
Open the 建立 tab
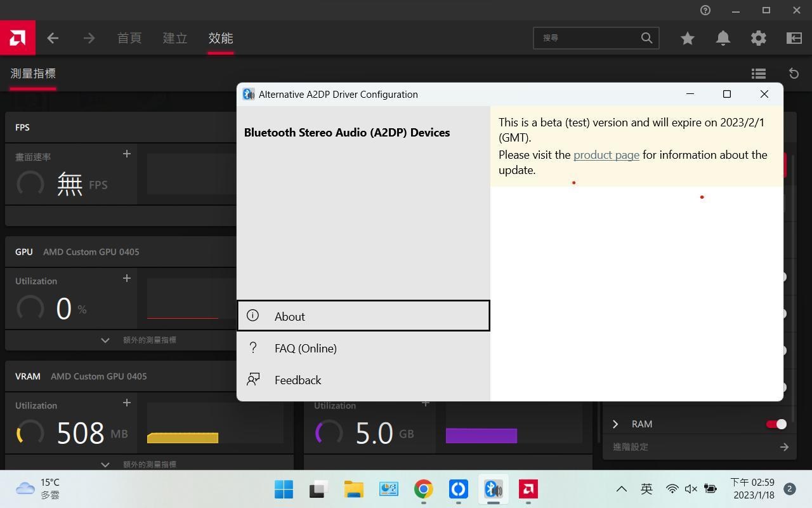(x=175, y=38)
